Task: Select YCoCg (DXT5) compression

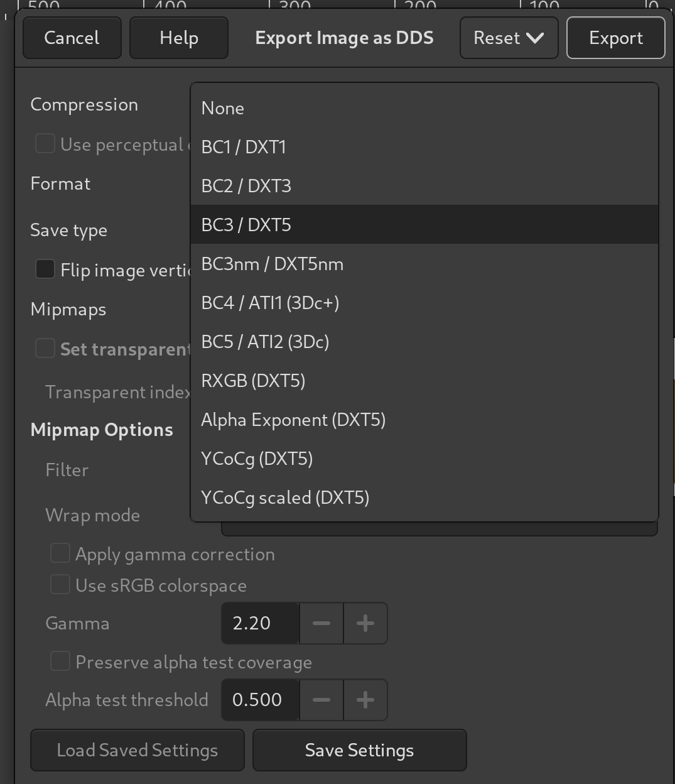Action: pos(424,459)
